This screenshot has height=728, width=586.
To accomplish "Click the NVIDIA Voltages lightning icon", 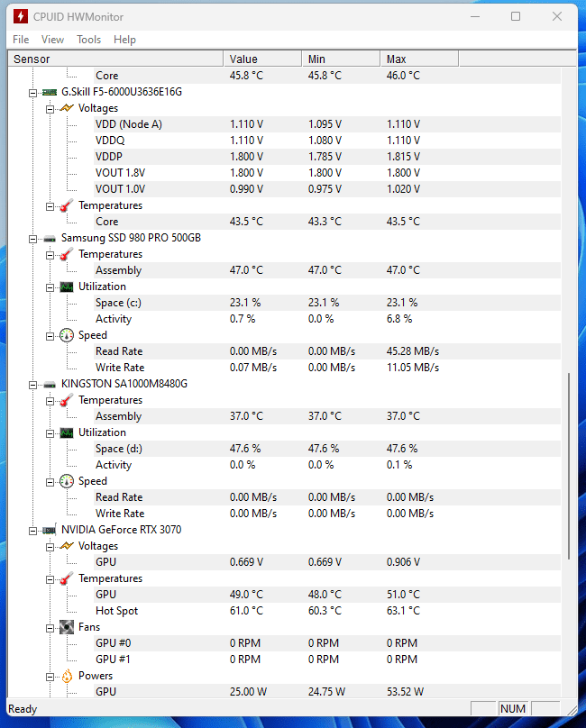I will click(67, 545).
